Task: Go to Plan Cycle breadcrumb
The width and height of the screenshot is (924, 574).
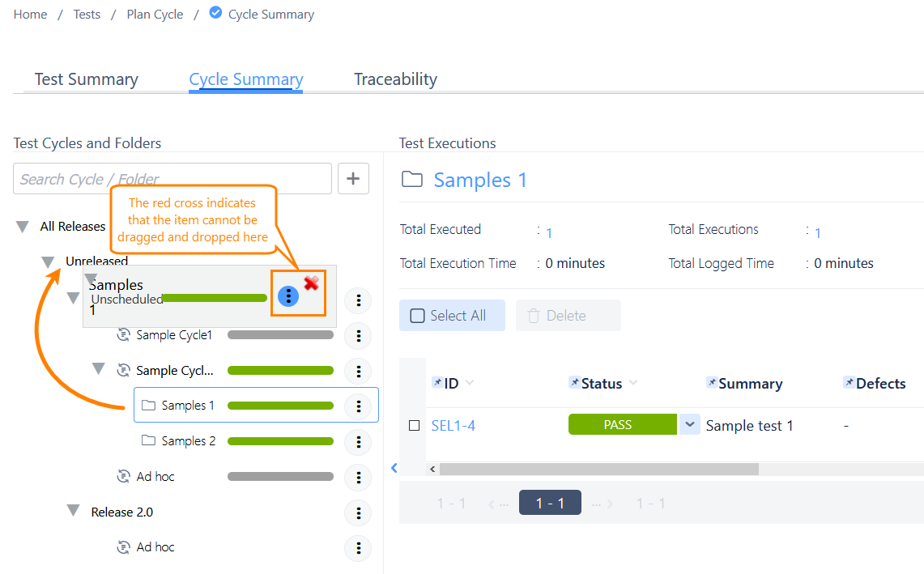Action: point(155,15)
